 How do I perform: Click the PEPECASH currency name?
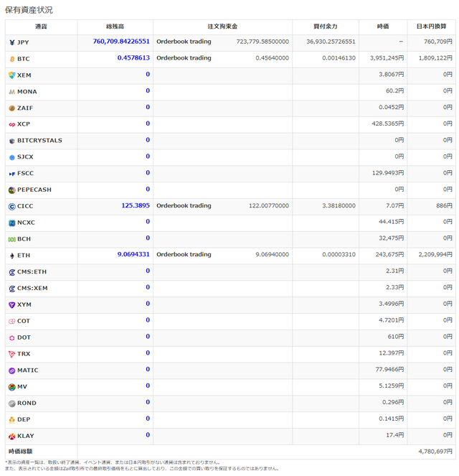pos(34,190)
